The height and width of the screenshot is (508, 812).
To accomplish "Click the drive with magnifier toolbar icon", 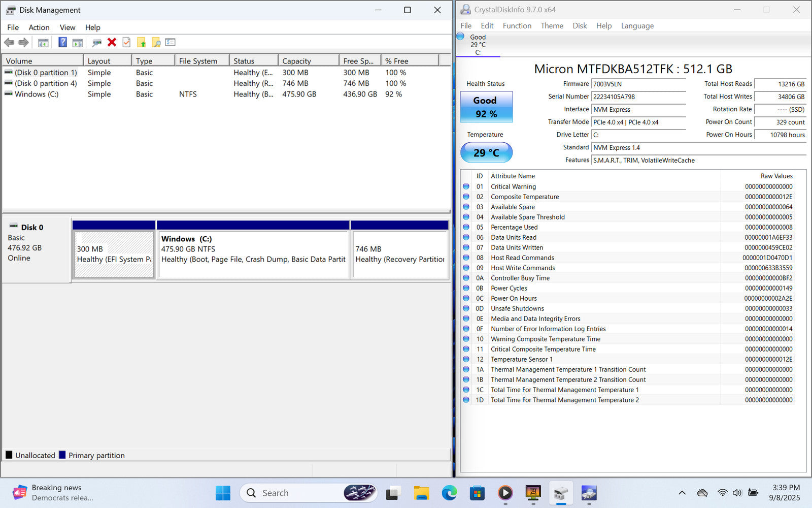I will pyautogui.click(x=96, y=43).
